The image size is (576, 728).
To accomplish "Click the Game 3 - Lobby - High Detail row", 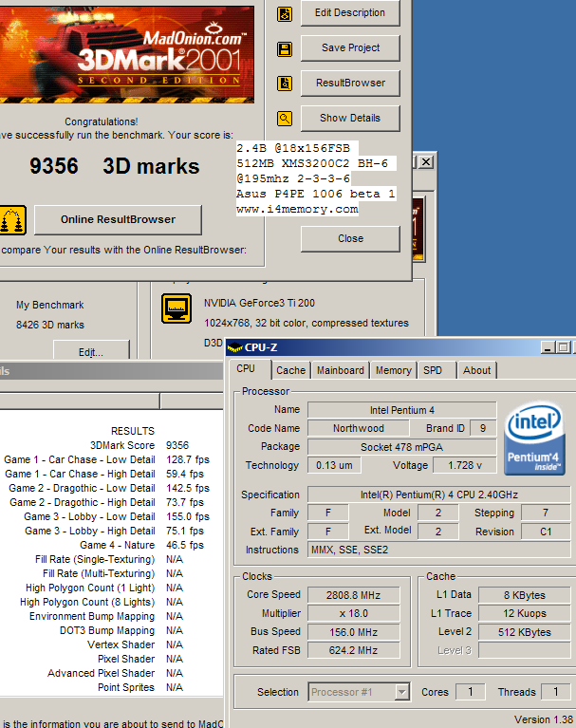I will click(x=114, y=532).
